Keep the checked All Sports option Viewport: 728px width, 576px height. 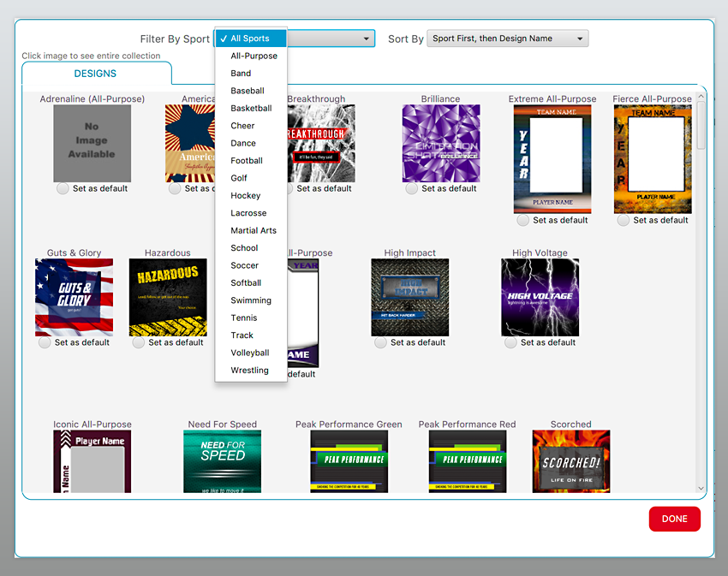pyautogui.click(x=251, y=39)
